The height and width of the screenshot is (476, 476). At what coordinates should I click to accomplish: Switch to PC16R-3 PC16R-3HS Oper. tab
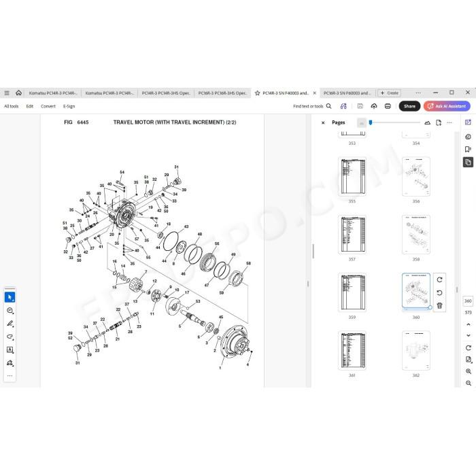222,93
